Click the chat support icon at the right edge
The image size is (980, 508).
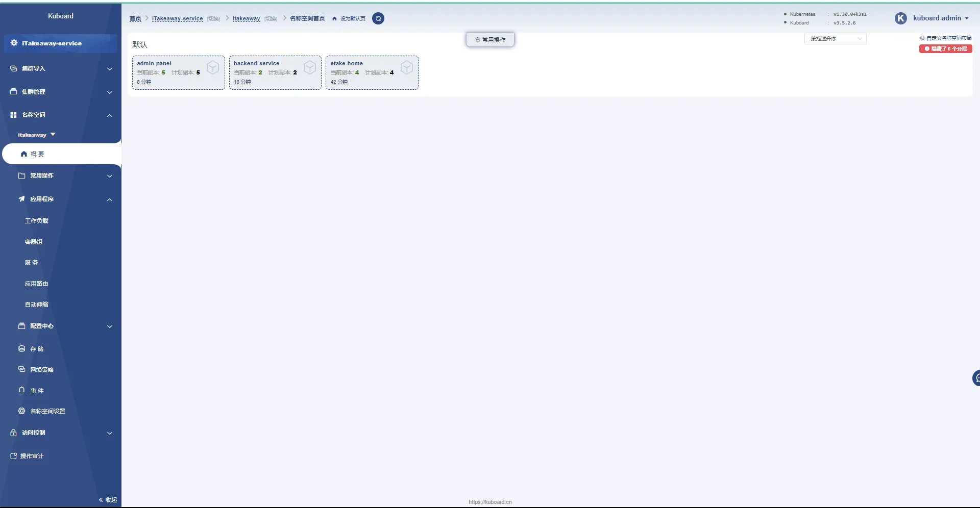coord(976,378)
